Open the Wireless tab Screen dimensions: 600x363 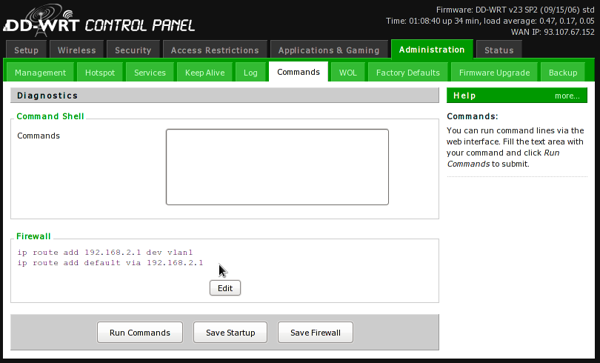coord(77,50)
